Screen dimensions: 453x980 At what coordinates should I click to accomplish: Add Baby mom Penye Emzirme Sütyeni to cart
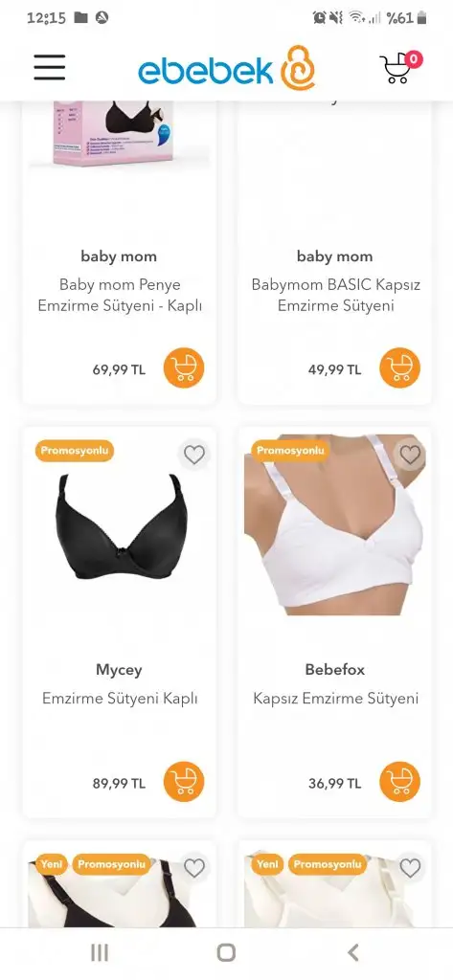tap(184, 368)
